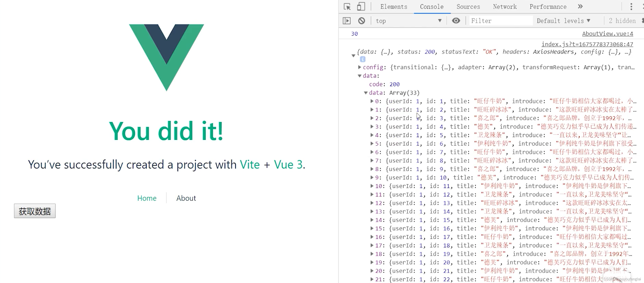Expand array item 5 titled 伊利纯牛奶
Image resolution: width=644 pixels, height=283 pixels.
372,143
